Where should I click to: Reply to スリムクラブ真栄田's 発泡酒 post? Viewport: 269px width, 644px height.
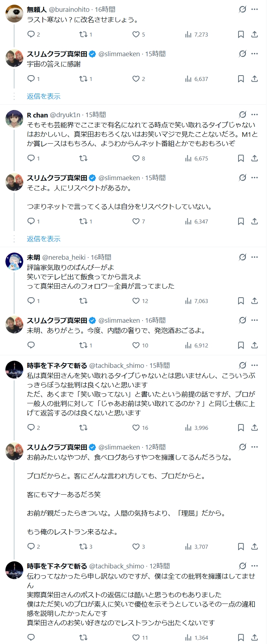[31, 345]
